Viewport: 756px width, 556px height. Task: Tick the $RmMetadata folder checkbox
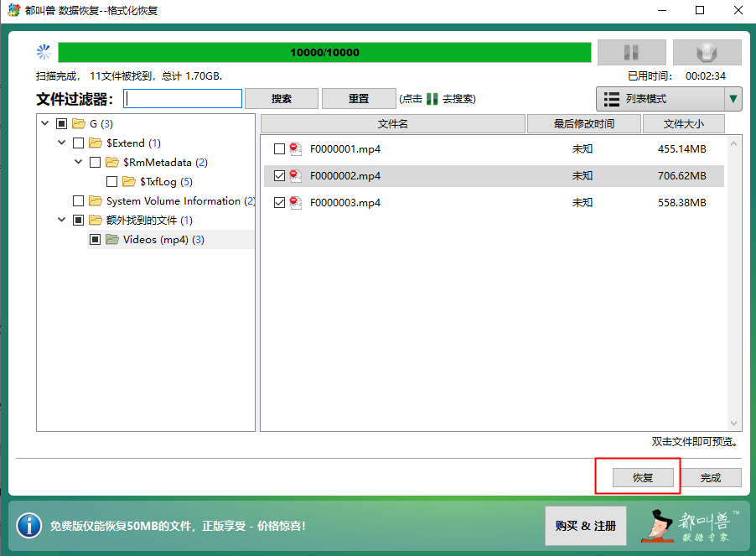tap(95, 163)
